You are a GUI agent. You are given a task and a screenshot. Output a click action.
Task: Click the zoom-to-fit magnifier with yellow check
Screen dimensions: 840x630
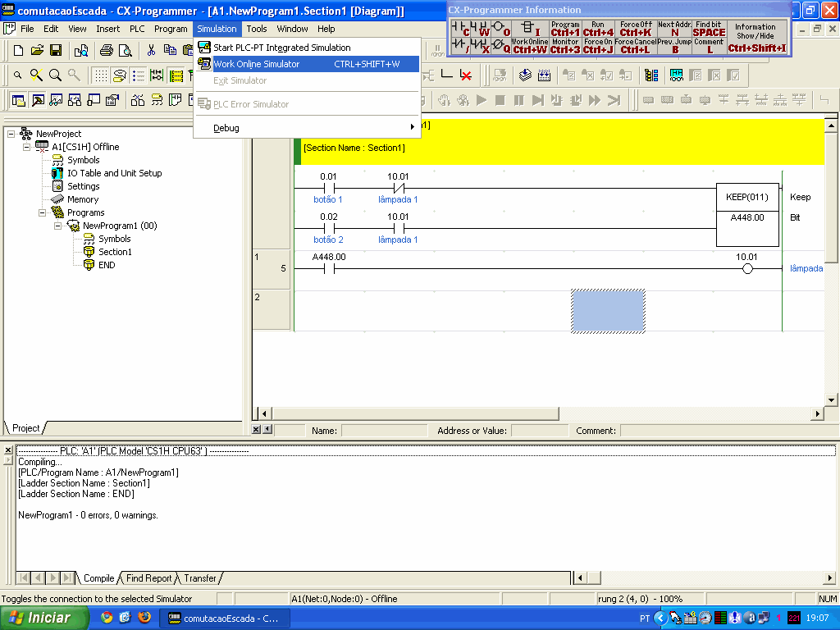point(36,75)
